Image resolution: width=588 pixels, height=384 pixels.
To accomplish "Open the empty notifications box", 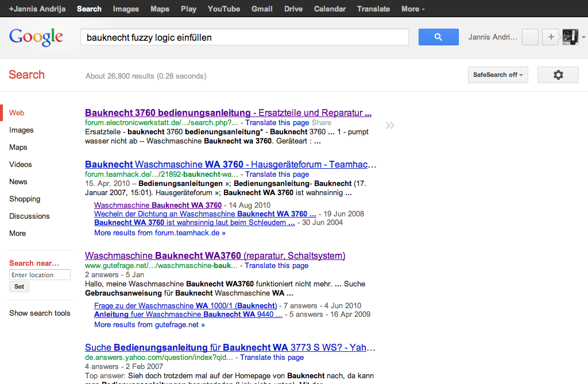I will pos(530,37).
